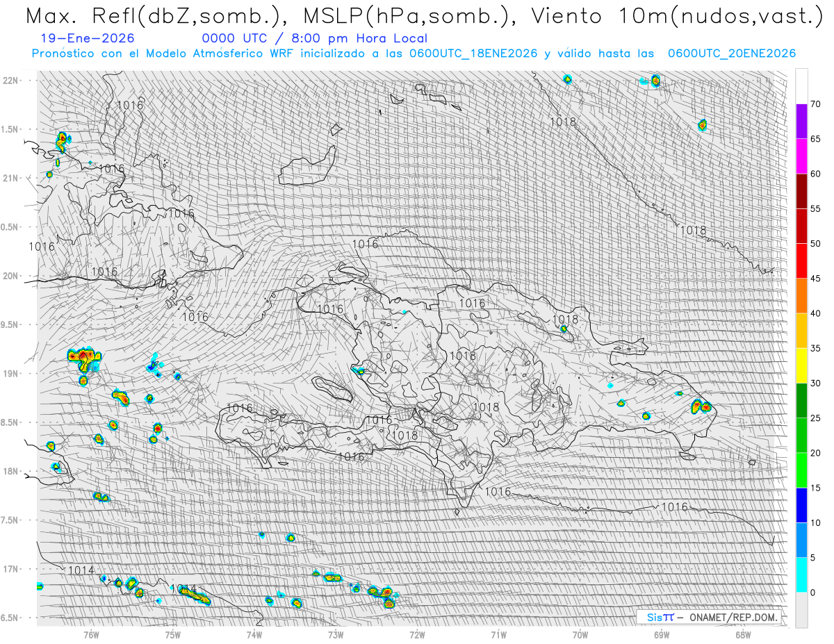834x644 pixels.
Task: Click the colorbar label "20"
Action: (816, 453)
